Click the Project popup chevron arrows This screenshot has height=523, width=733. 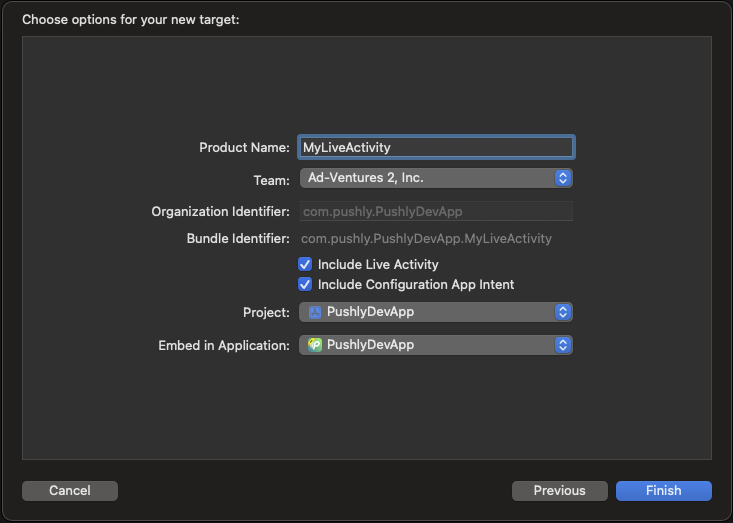pos(563,312)
